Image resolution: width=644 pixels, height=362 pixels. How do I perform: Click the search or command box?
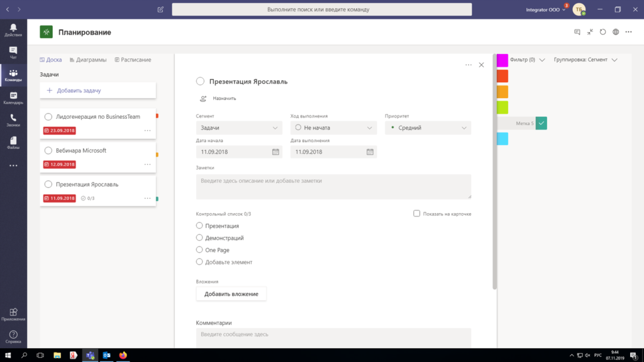[x=321, y=9]
